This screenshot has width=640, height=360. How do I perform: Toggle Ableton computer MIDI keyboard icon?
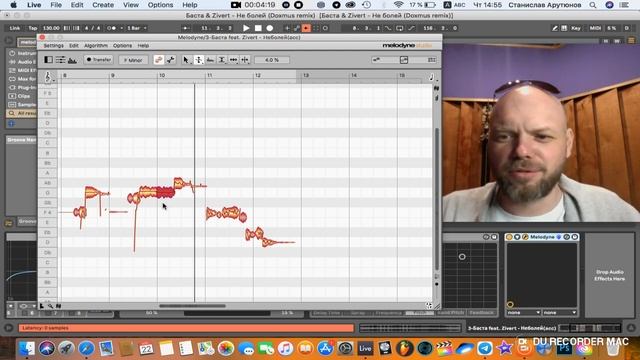pyautogui.click(x=564, y=28)
